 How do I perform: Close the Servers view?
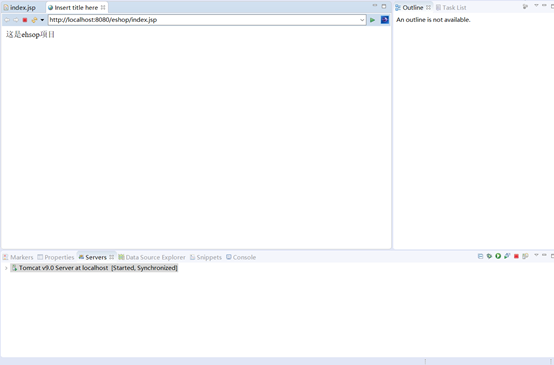point(112,257)
